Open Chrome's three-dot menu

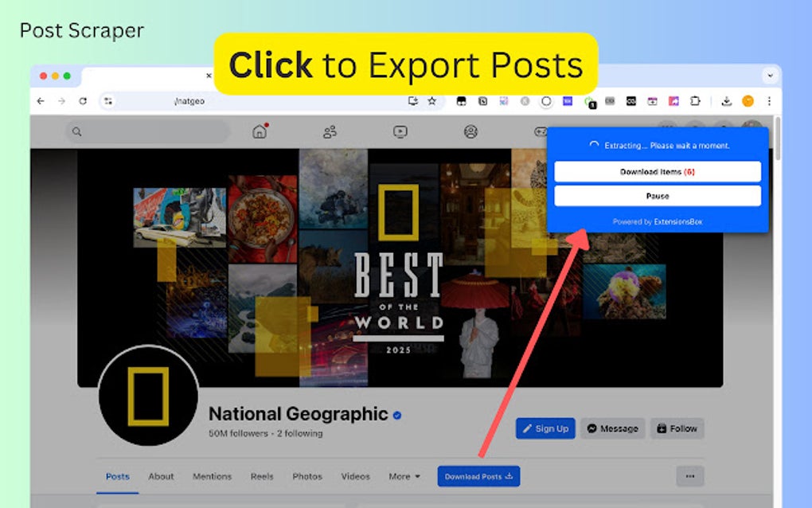tap(767, 101)
